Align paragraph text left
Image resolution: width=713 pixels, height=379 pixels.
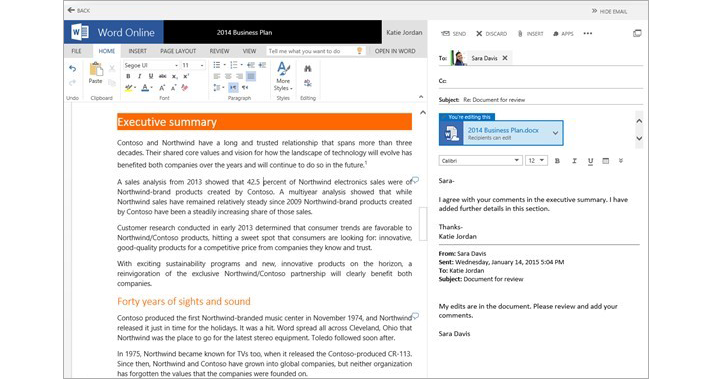pyautogui.click(x=217, y=76)
